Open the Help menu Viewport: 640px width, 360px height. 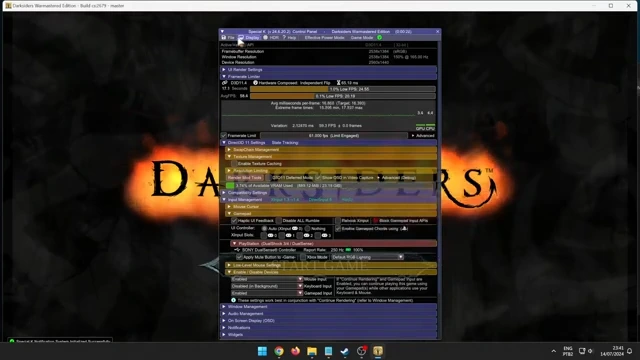289,38
